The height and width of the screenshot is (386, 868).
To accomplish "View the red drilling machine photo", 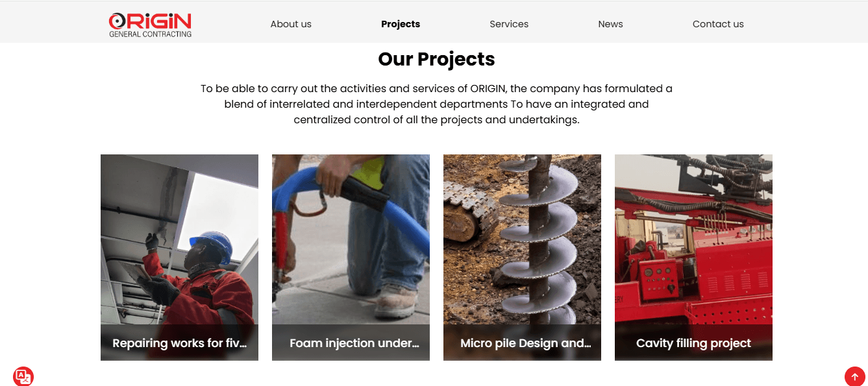I will coord(693,239).
